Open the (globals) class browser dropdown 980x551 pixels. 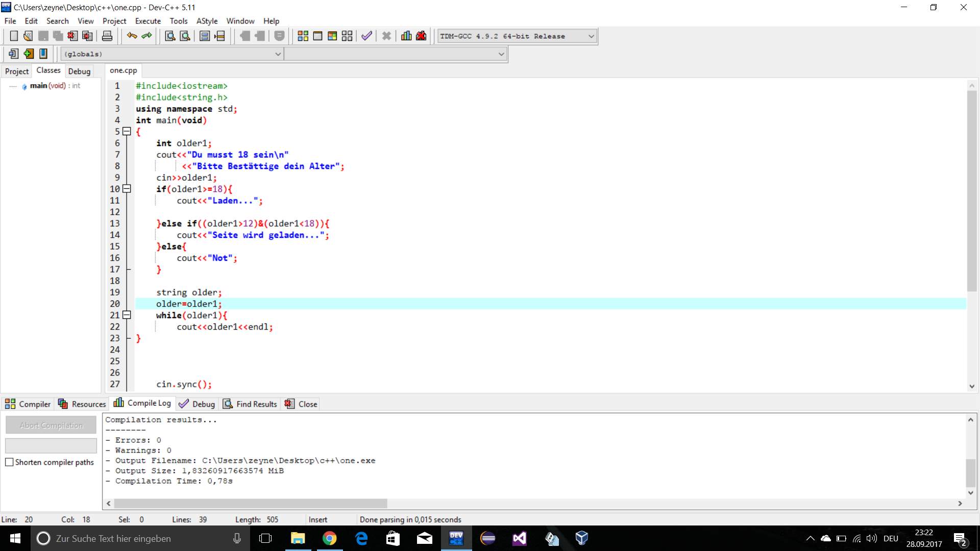pyautogui.click(x=278, y=54)
